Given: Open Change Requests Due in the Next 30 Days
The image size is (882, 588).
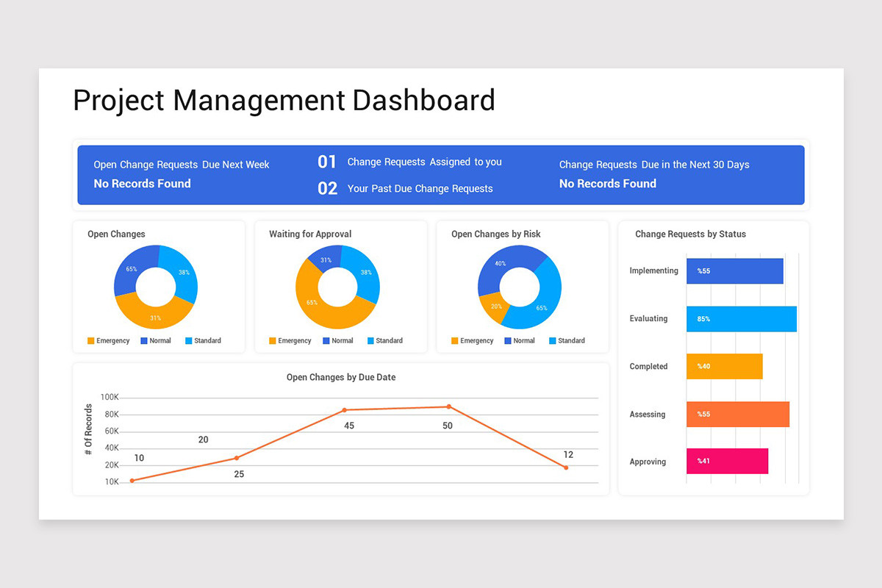Looking at the screenshot, I should coord(654,165).
